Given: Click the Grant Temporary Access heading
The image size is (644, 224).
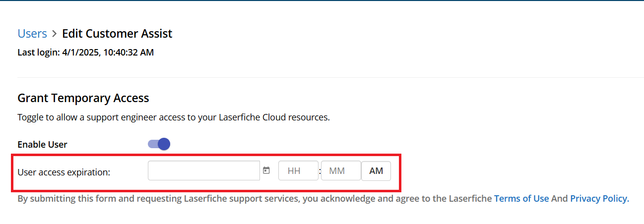Looking at the screenshot, I should pos(83,98).
